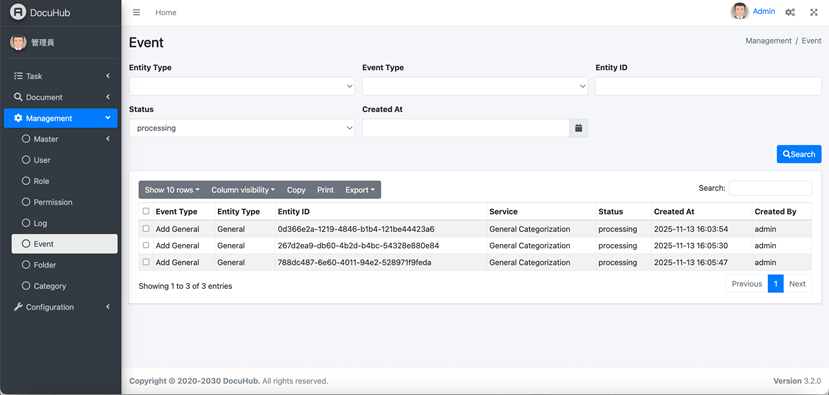Viewport: 829px width, 395px height.
Task: Open the Event item in sidebar
Action: (x=65, y=244)
